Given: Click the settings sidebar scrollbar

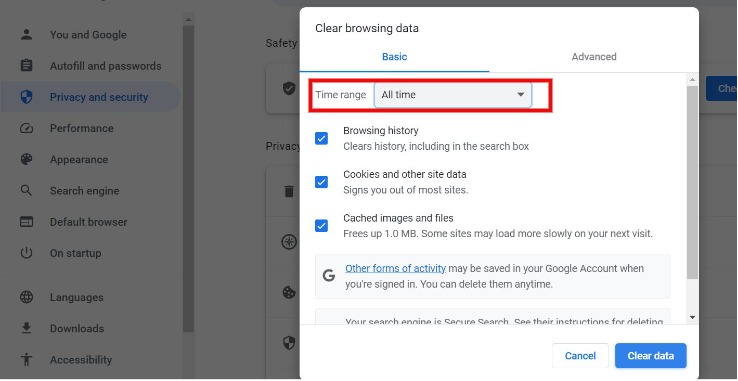Looking at the screenshot, I should 188,179.
